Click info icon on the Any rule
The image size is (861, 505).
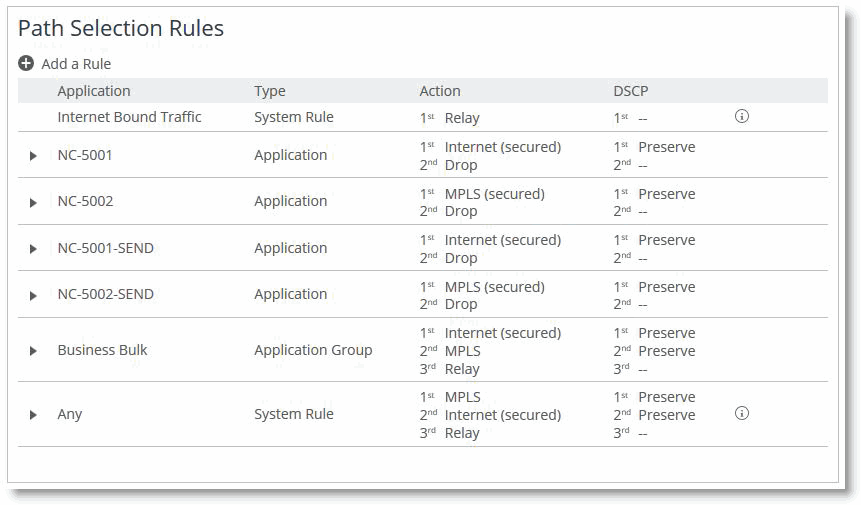point(741,413)
